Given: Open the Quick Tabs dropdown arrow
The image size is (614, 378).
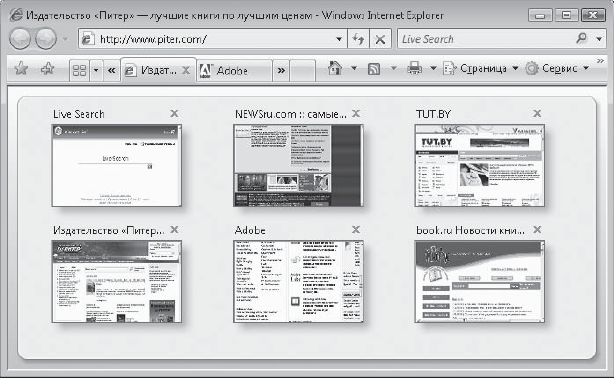Looking at the screenshot, I should point(96,70).
